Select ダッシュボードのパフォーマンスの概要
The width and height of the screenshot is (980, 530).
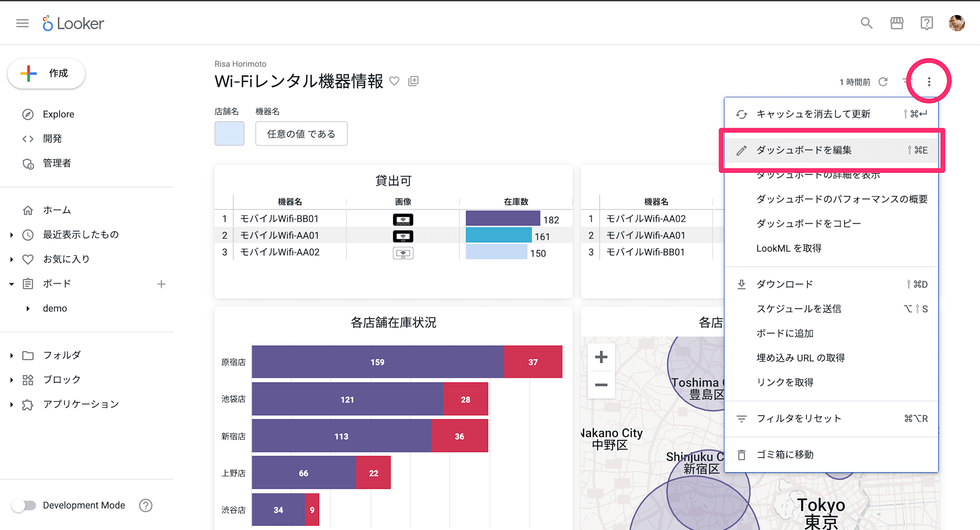(831, 199)
